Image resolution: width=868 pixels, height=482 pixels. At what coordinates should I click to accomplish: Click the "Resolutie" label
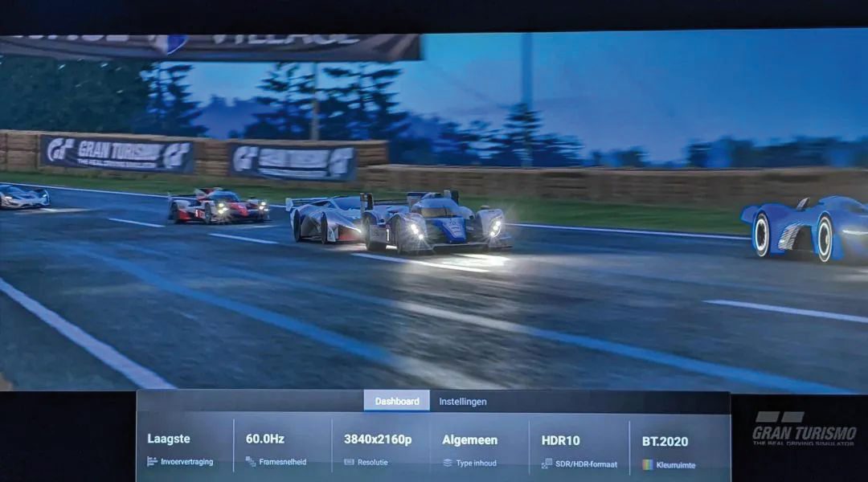pos(373,462)
